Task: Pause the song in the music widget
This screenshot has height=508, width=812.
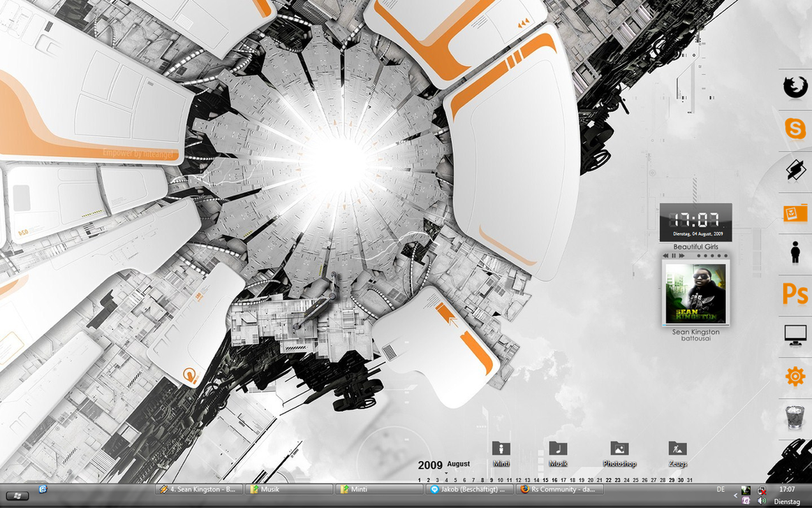Action: (x=674, y=256)
